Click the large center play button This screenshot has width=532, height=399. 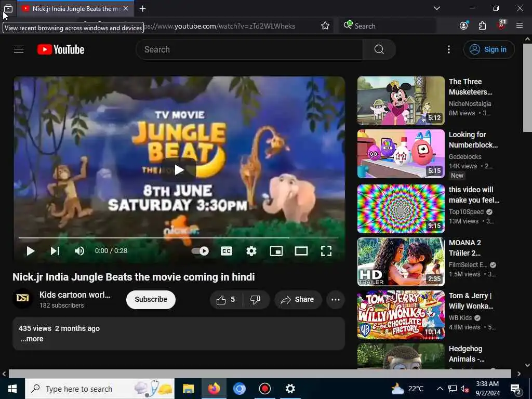(x=179, y=170)
